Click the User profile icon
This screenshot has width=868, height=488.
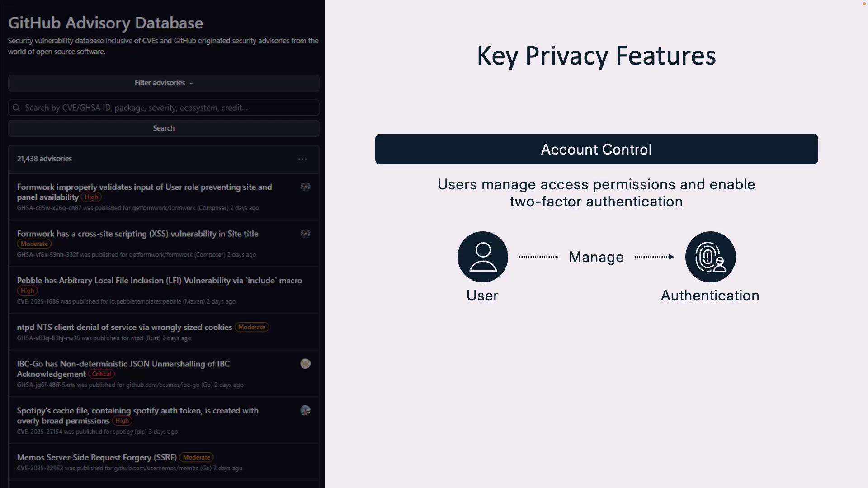coord(482,257)
